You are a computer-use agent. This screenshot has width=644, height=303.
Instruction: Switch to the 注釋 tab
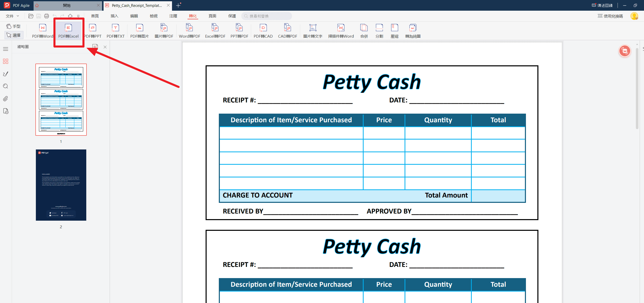coord(173,16)
